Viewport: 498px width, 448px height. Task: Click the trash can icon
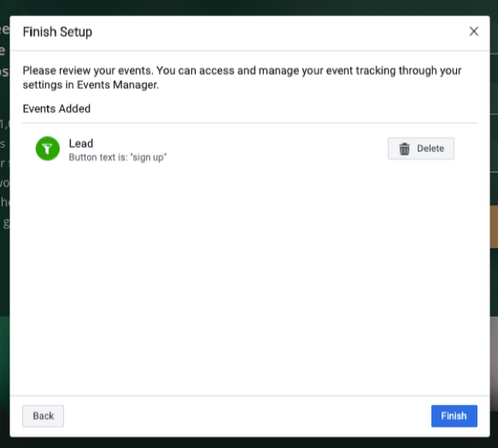404,148
